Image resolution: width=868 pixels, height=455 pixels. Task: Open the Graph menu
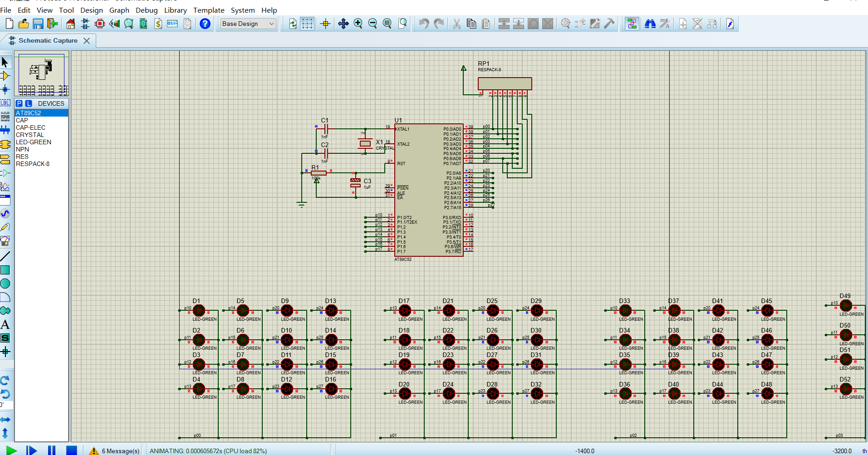click(119, 10)
